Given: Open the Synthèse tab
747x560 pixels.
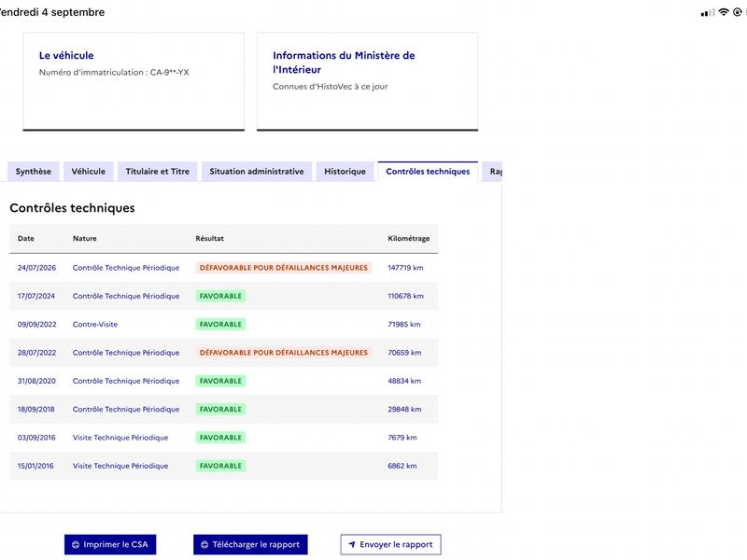Looking at the screenshot, I should 34,172.
